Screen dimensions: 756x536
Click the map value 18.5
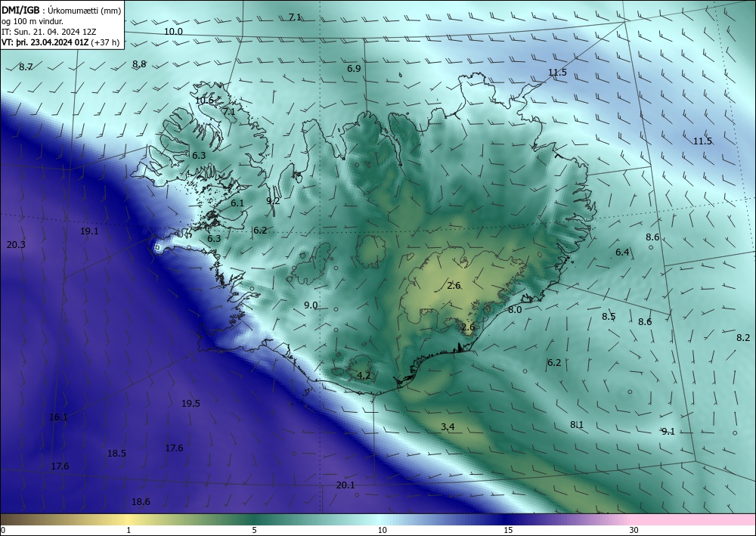tap(116, 453)
